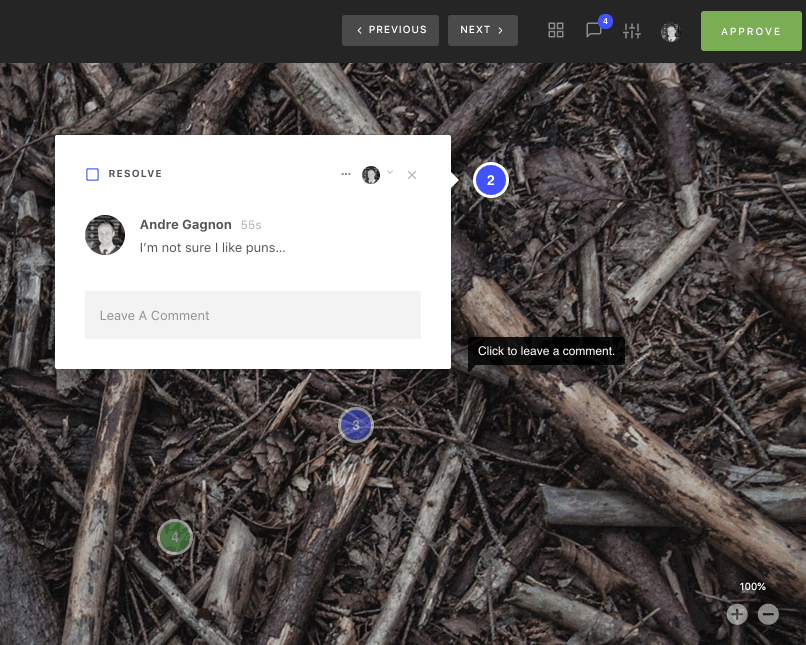Click the 100% zoom level indicator
Viewport: 806px width, 645px height.
[752, 586]
